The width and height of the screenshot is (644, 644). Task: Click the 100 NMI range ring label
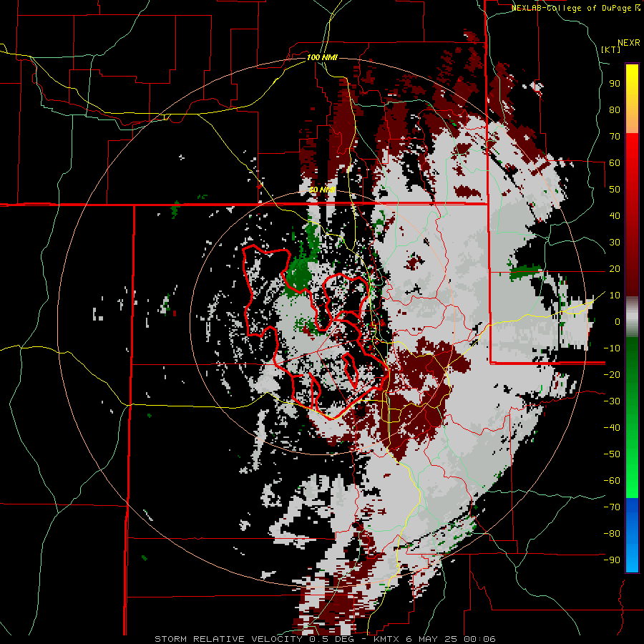[x=322, y=57]
